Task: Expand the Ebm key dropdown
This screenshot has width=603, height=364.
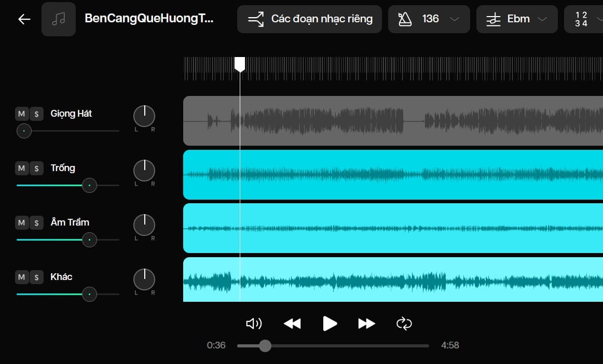Action: [x=516, y=19]
